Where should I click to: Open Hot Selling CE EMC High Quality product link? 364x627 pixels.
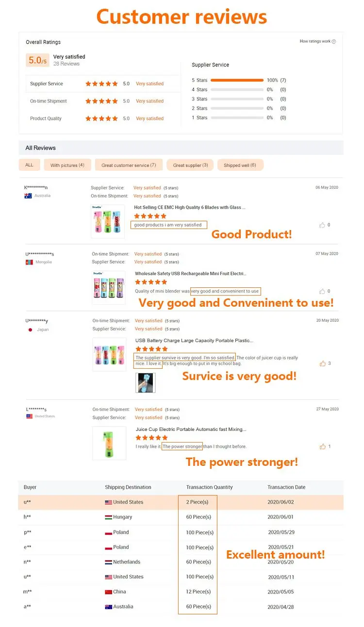190,208
